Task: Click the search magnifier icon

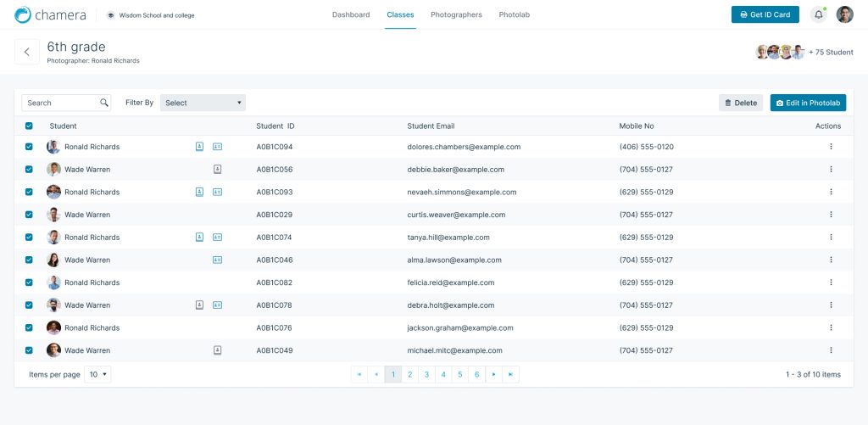Action: pyautogui.click(x=104, y=103)
